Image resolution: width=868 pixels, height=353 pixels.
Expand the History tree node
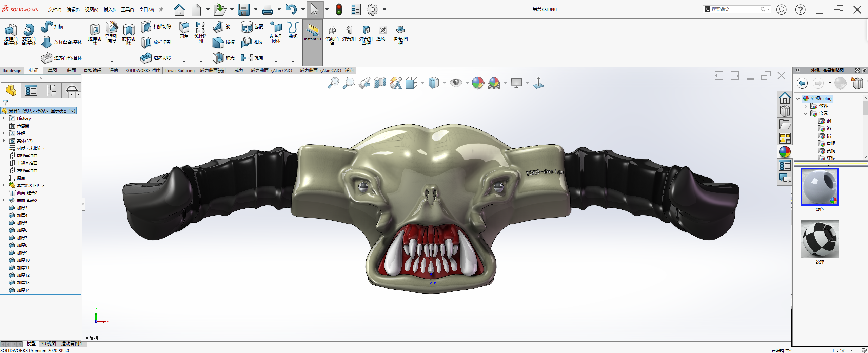tap(4, 118)
